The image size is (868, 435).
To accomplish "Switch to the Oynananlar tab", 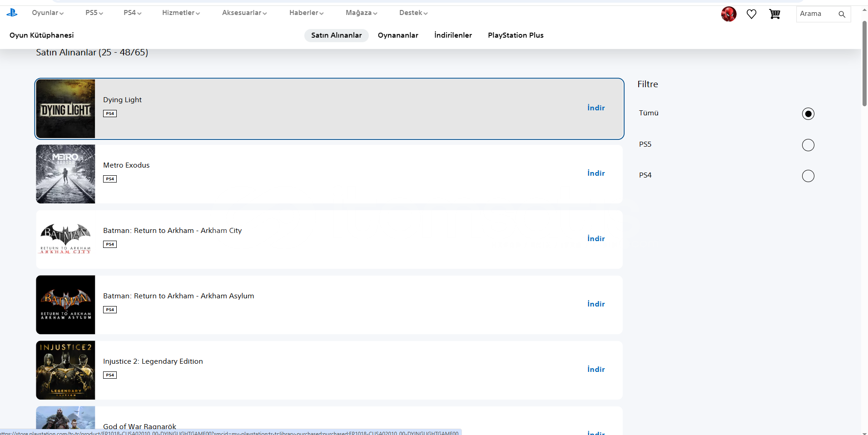I will coord(398,35).
